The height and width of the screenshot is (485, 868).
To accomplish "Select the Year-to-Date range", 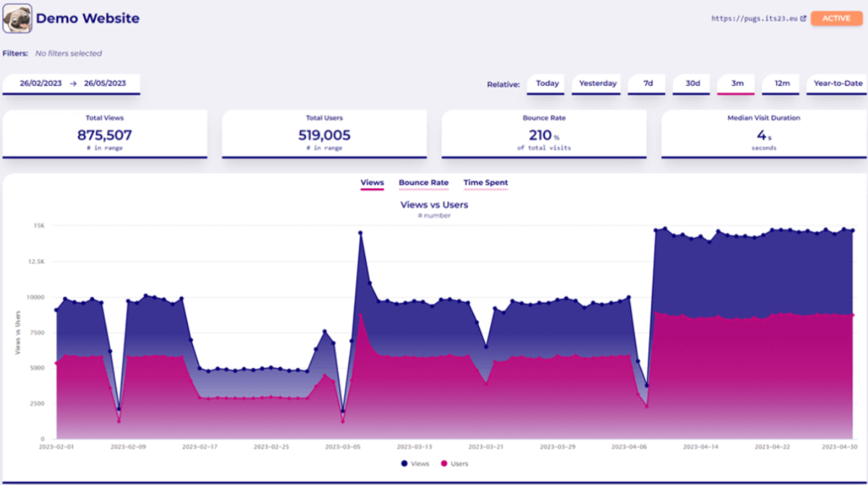I will tap(838, 84).
